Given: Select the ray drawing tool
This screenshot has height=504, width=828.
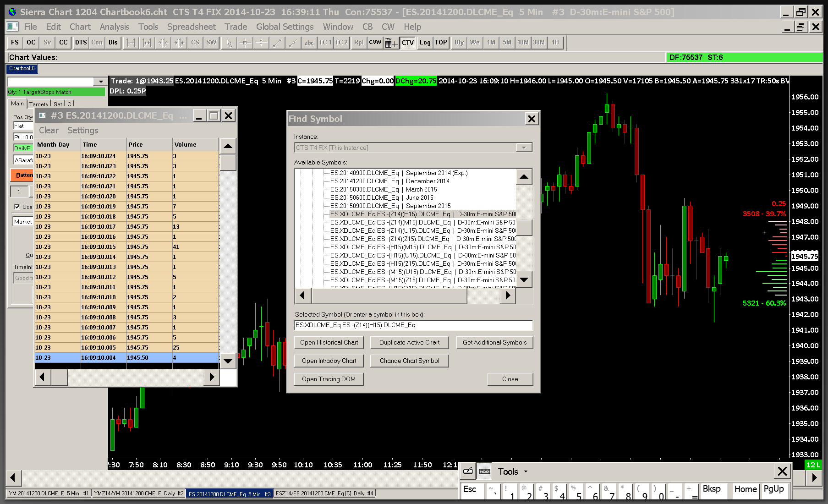Looking at the screenshot, I should click(293, 43).
